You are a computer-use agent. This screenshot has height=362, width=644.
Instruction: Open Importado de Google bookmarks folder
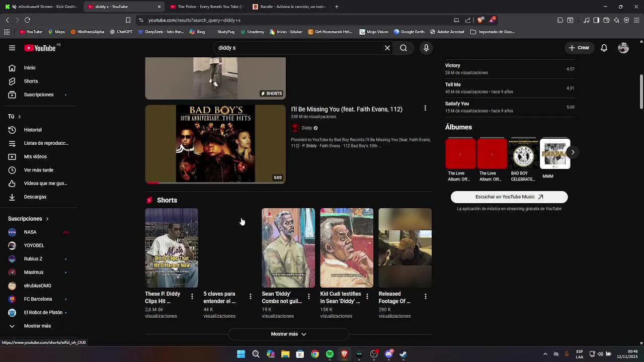coord(493,32)
